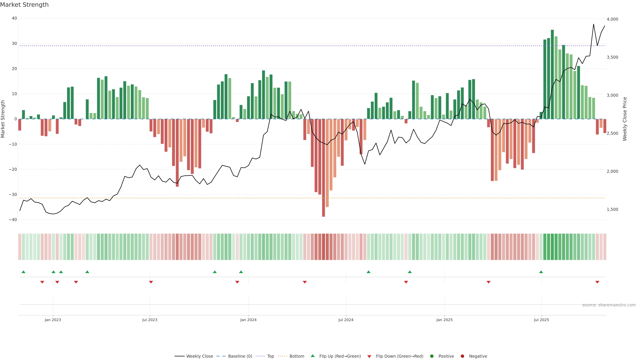The image size is (644, 362).
Task: Click the darkest green heatmap strip cell
Action: [x=552, y=247]
